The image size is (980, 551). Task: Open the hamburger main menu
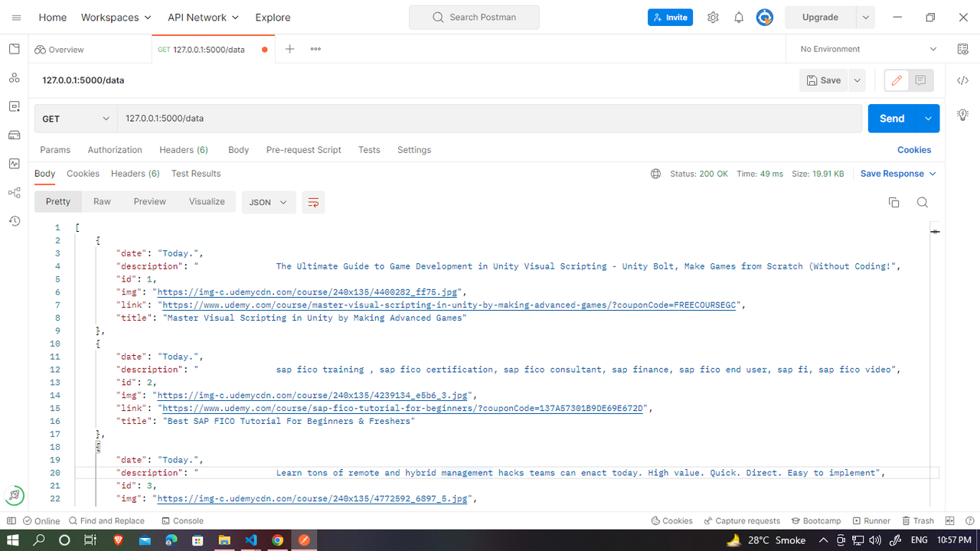click(17, 17)
